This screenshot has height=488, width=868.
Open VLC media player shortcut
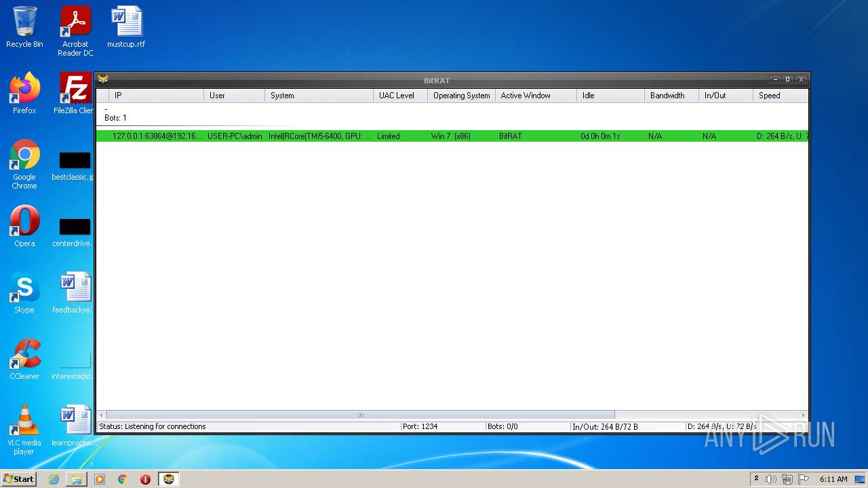tap(24, 430)
